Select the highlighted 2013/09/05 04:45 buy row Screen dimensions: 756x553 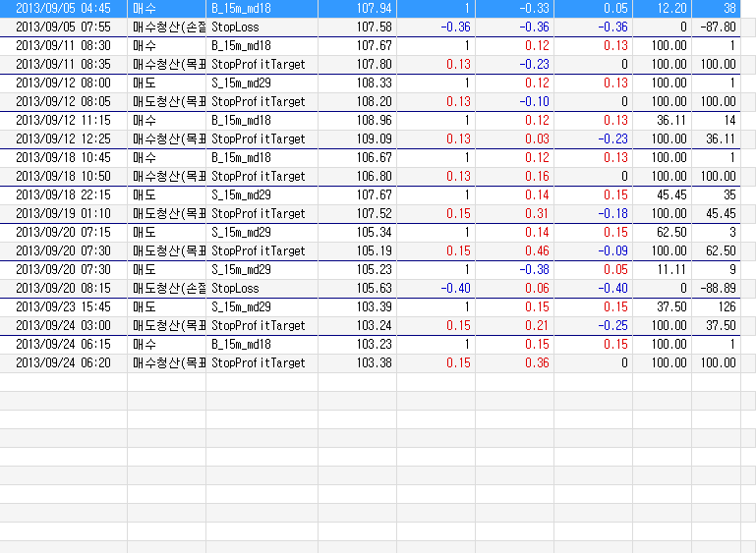coord(370,8)
